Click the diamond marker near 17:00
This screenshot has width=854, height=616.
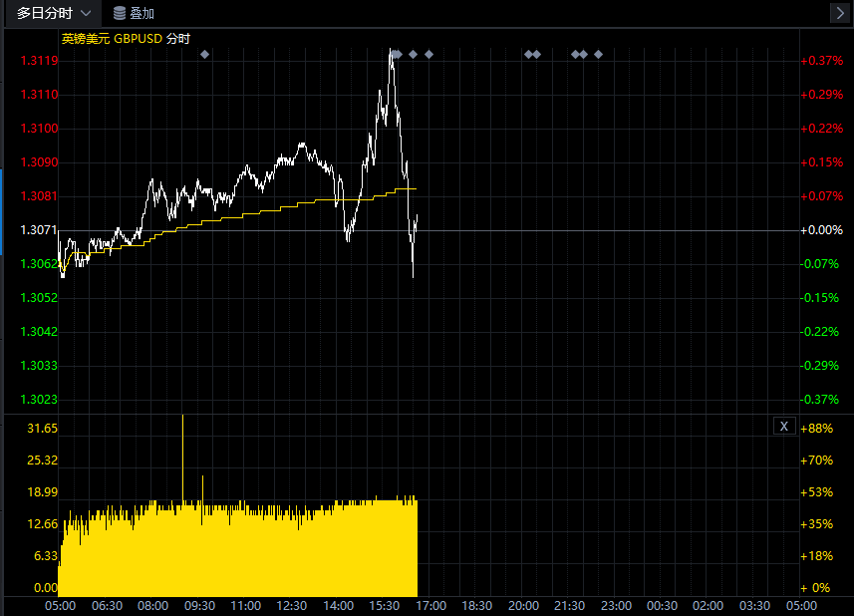pyautogui.click(x=428, y=54)
